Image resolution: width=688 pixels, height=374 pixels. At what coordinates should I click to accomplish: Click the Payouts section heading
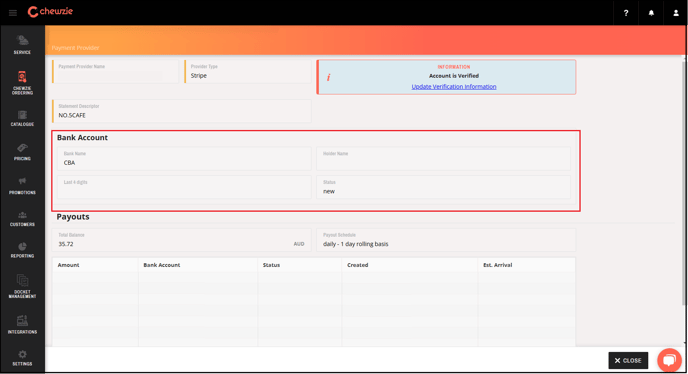(73, 217)
